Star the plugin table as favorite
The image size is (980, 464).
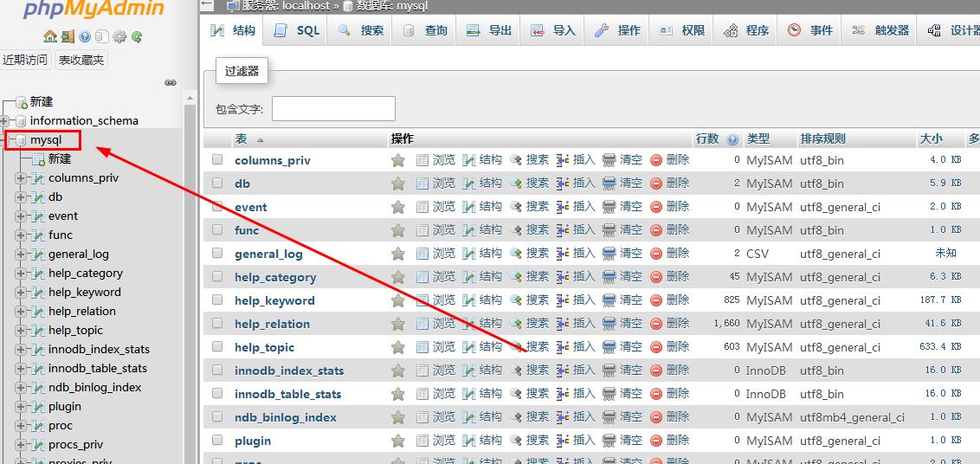click(x=398, y=441)
